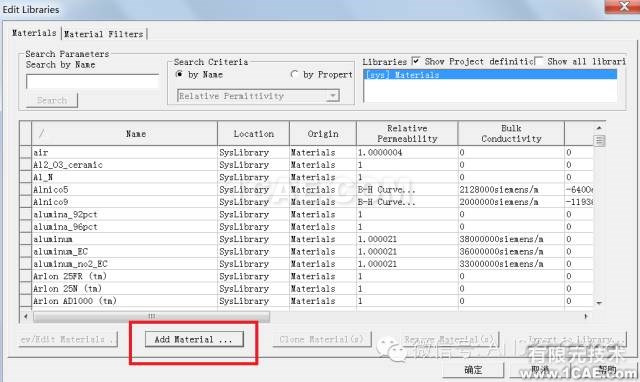Click the table scroll up arrow
The height and width of the screenshot is (382, 640).
[599, 128]
